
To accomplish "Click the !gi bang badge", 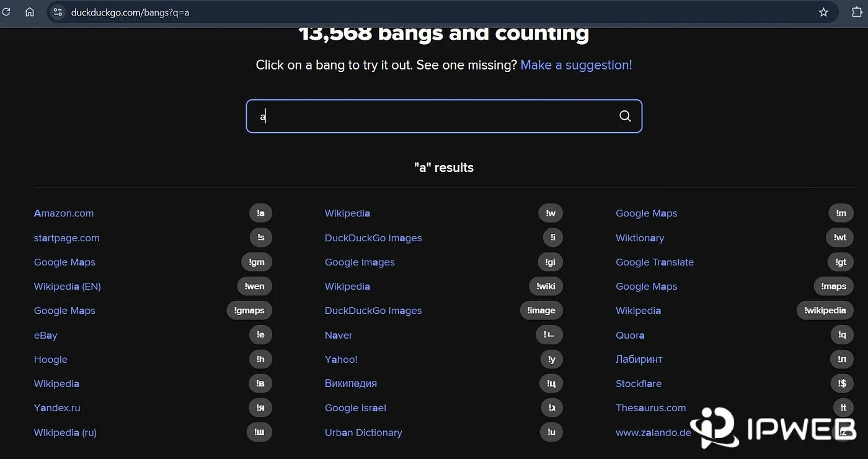I will (550, 262).
